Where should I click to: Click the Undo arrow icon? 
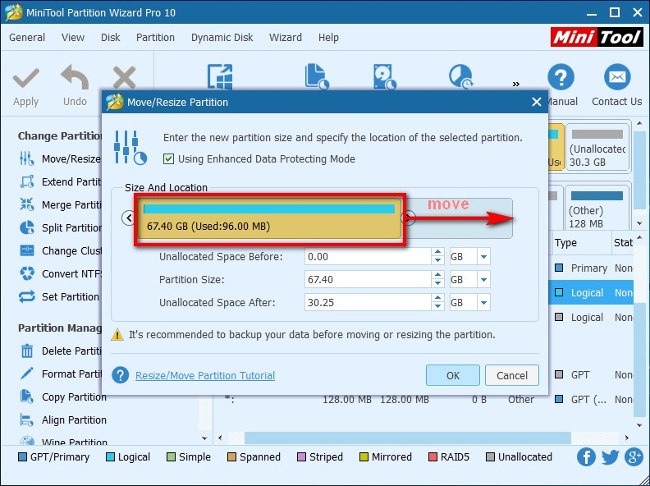[x=75, y=78]
